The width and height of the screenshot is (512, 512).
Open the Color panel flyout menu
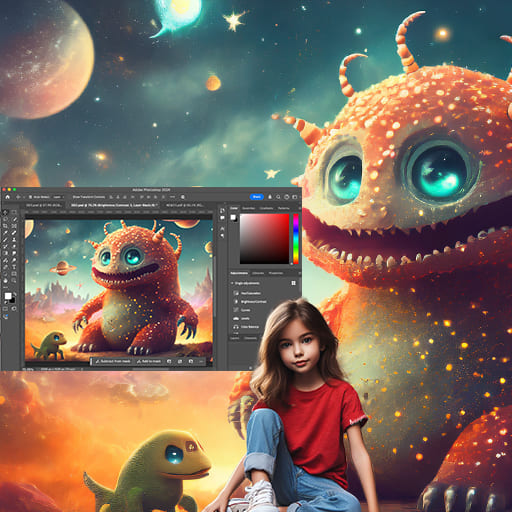click(299, 208)
